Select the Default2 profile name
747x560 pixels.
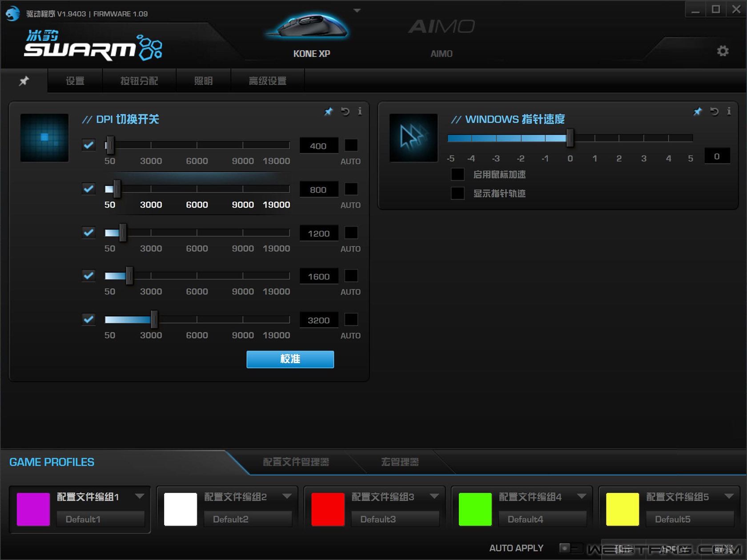coord(248,519)
